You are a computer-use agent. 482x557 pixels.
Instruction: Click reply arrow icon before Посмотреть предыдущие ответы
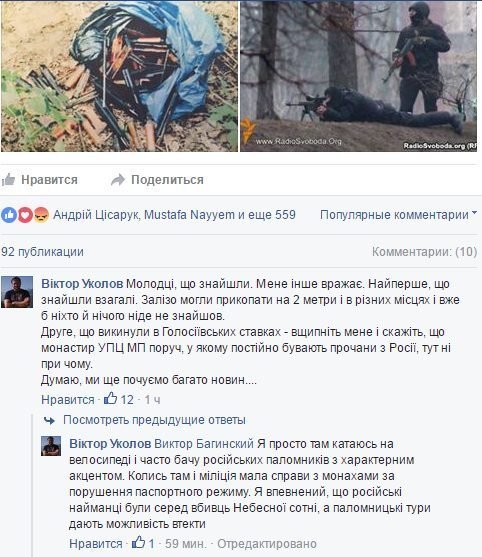click(x=49, y=421)
